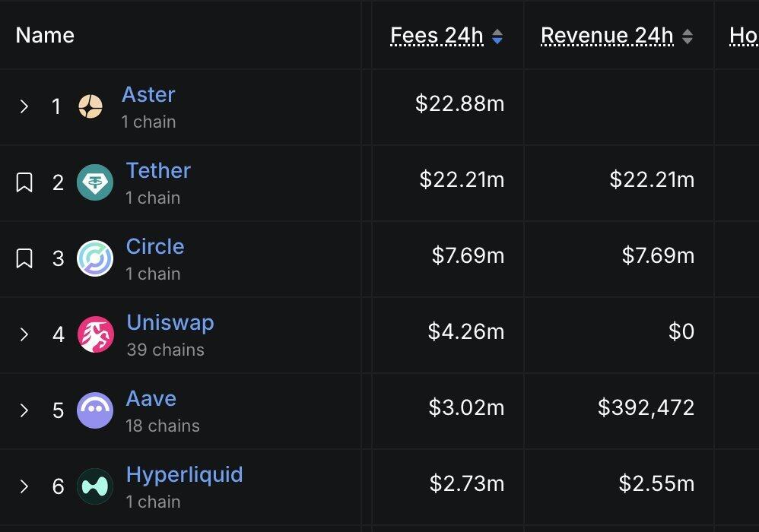
Task: Sort by Revenue 24h arrow icon
Action: click(688, 36)
